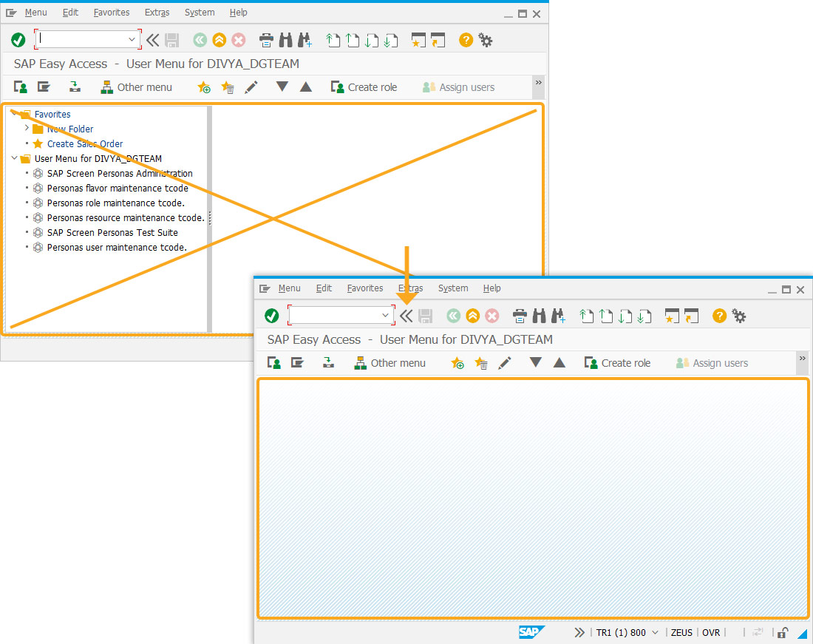Image resolution: width=813 pixels, height=644 pixels.
Task: Show more toolbar buttons chevron, upper window
Action: click(539, 83)
